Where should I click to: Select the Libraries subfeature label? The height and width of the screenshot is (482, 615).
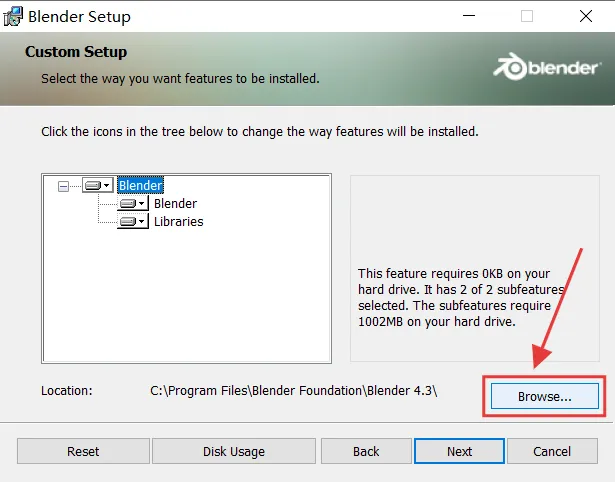178,222
